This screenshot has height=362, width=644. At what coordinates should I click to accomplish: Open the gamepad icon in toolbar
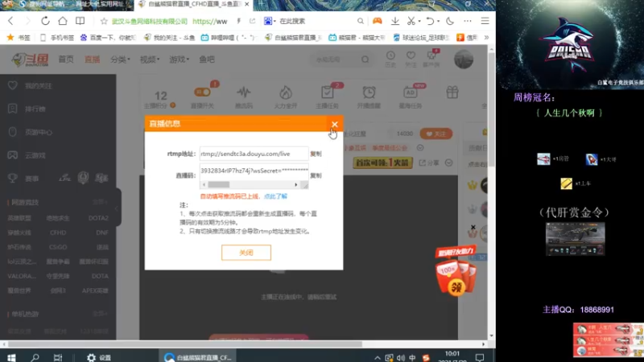point(377,21)
